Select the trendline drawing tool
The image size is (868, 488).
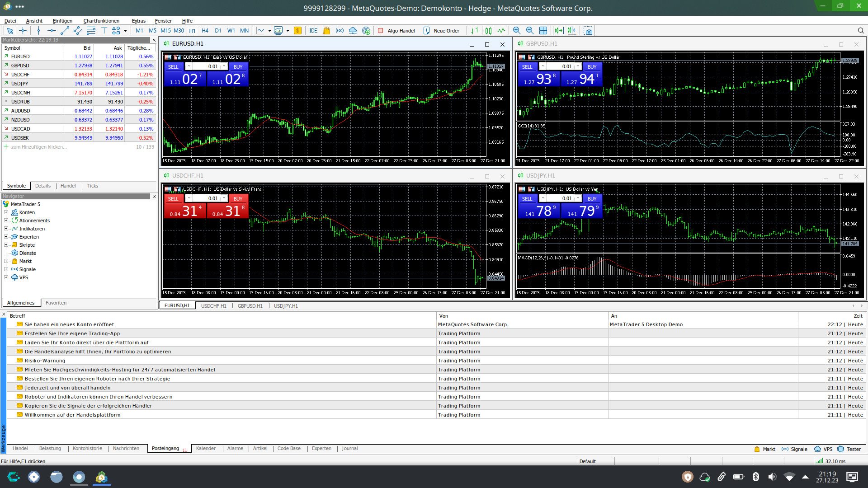click(x=65, y=31)
